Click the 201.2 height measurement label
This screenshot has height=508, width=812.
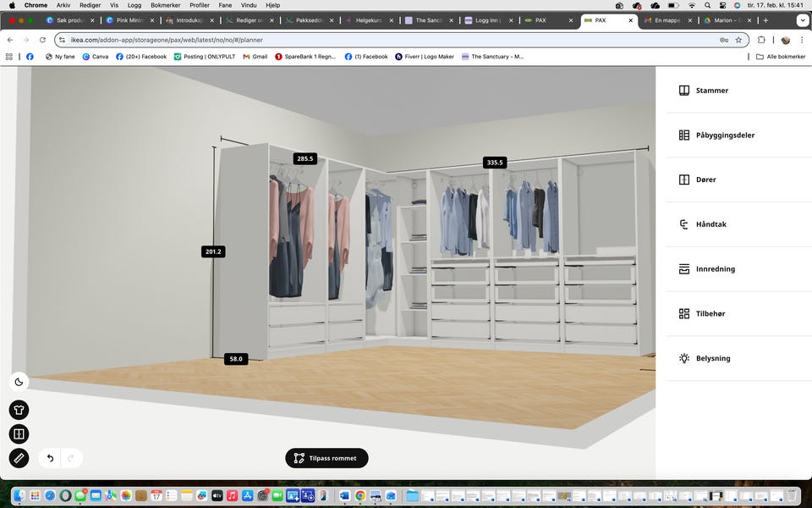point(213,251)
